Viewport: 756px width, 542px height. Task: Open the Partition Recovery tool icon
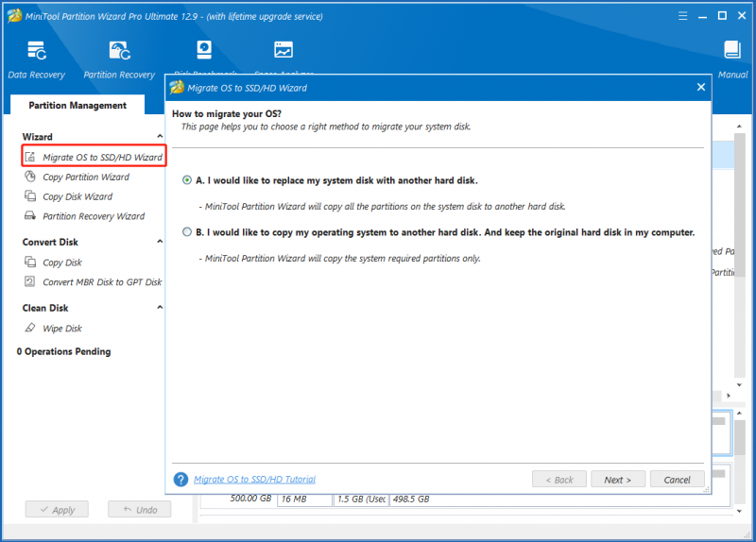[x=120, y=51]
